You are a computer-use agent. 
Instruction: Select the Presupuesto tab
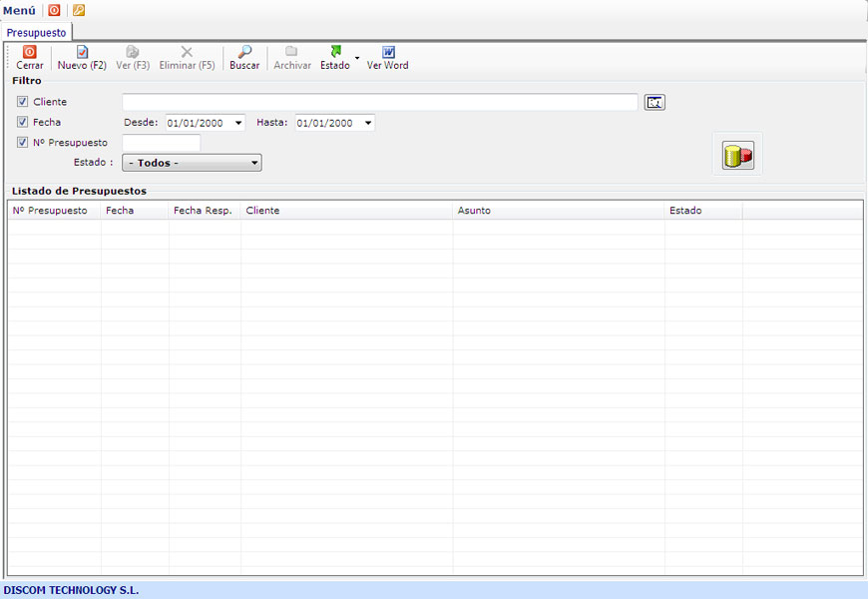pyautogui.click(x=36, y=33)
